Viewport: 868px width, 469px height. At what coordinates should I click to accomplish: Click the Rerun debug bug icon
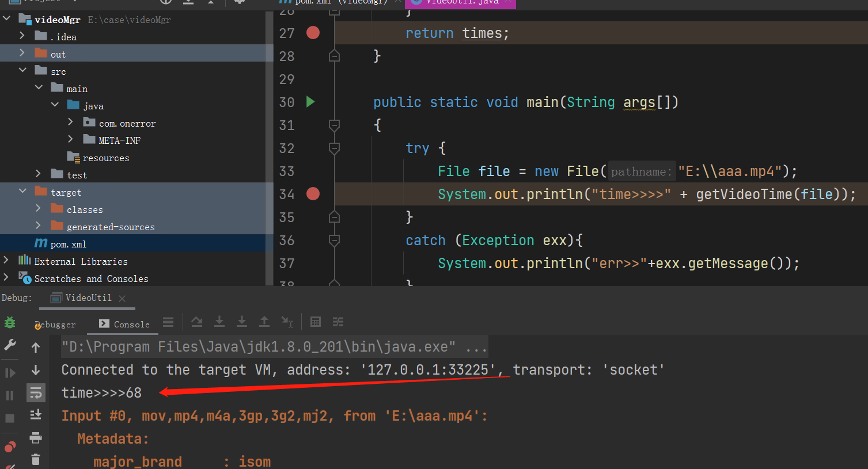tap(10, 322)
